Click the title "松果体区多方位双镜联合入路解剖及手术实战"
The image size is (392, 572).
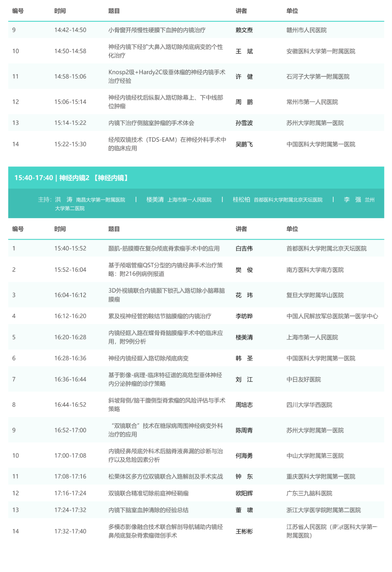pyautogui.click(x=166, y=476)
